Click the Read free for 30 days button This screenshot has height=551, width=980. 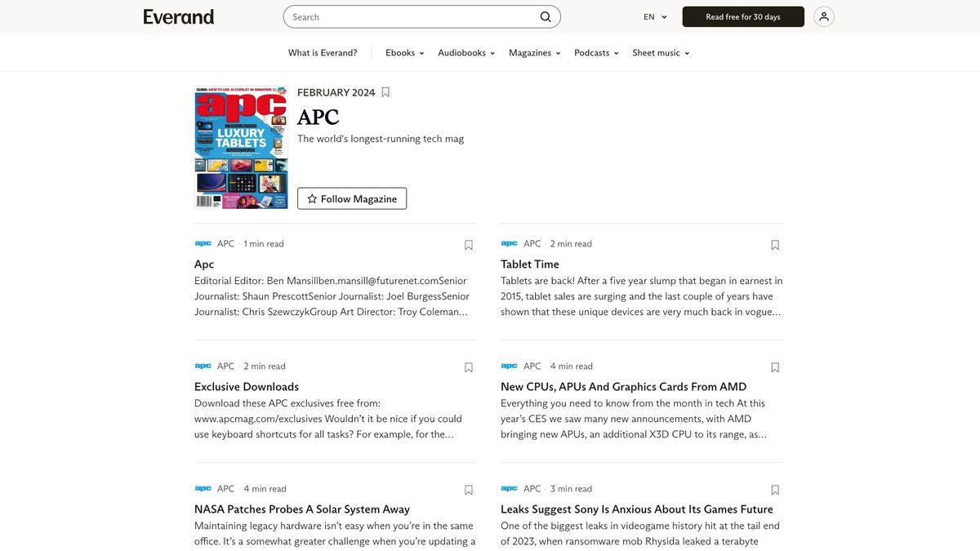click(x=742, y=16)
